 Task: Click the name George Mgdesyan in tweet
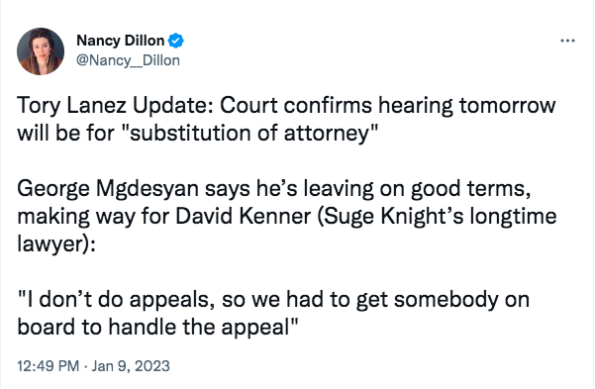tap(108, 189)
